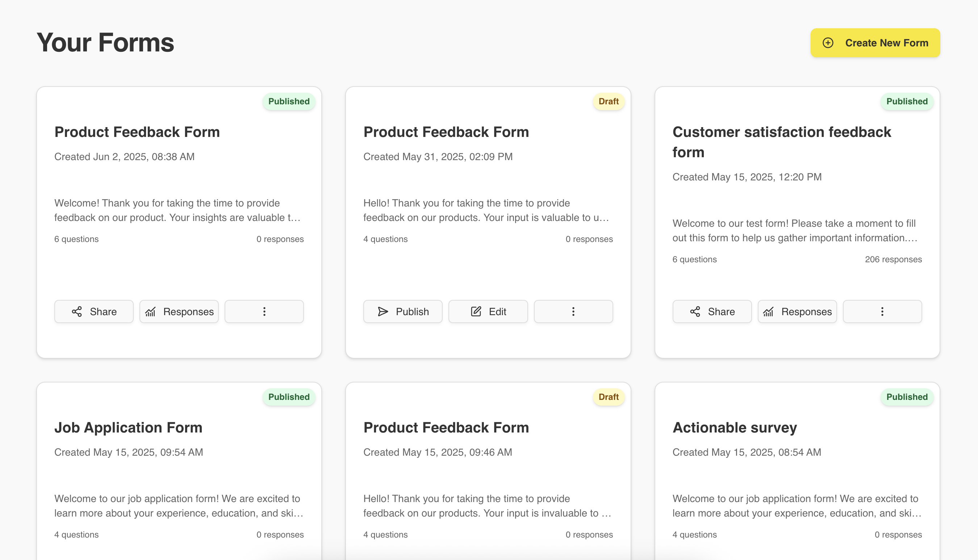Screen dimensions: 978x560
Task: Click the Published badge on Job Application Form
Action: (289, 397)
